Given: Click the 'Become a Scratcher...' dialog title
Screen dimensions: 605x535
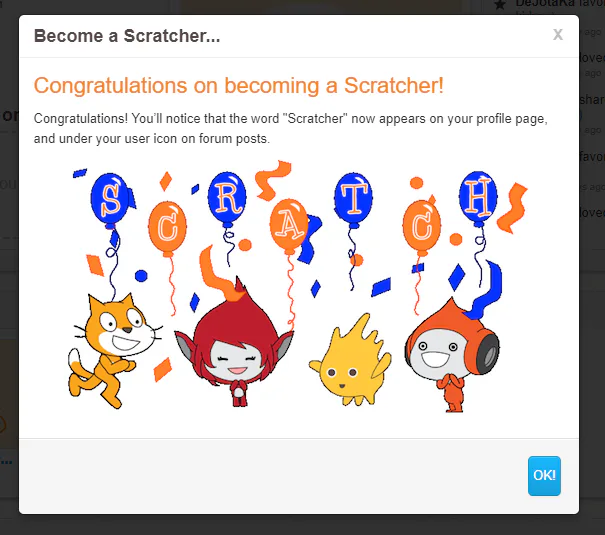Looking at the screenshot, I should coord(127,36).
